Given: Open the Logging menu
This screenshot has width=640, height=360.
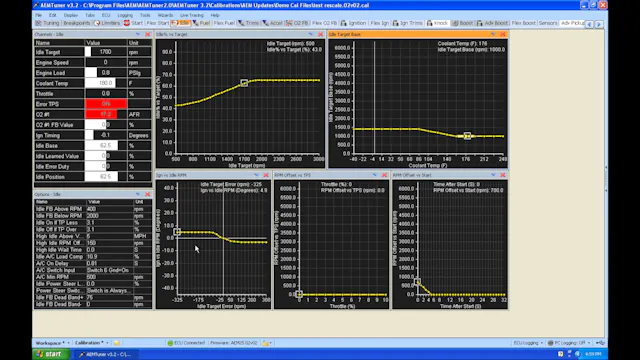Looking at the screenshot, I should pyautogui.click(x=125, y=15).
